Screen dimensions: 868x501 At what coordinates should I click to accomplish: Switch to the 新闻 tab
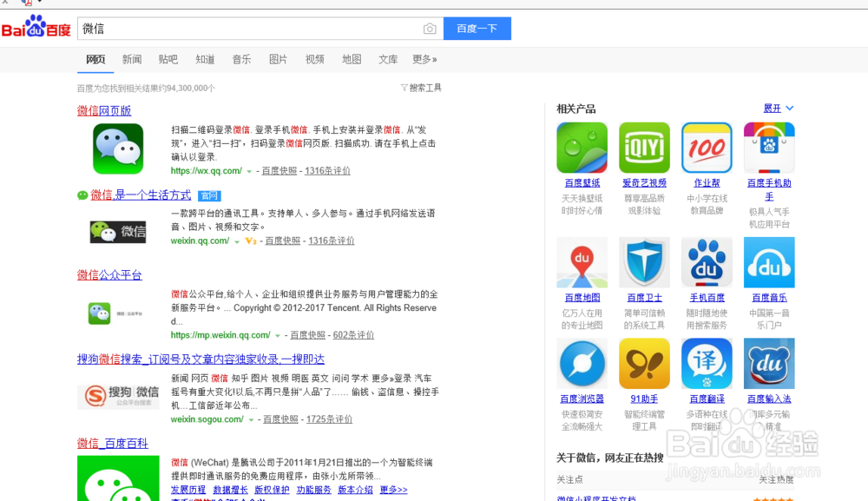tap(132, 59)
